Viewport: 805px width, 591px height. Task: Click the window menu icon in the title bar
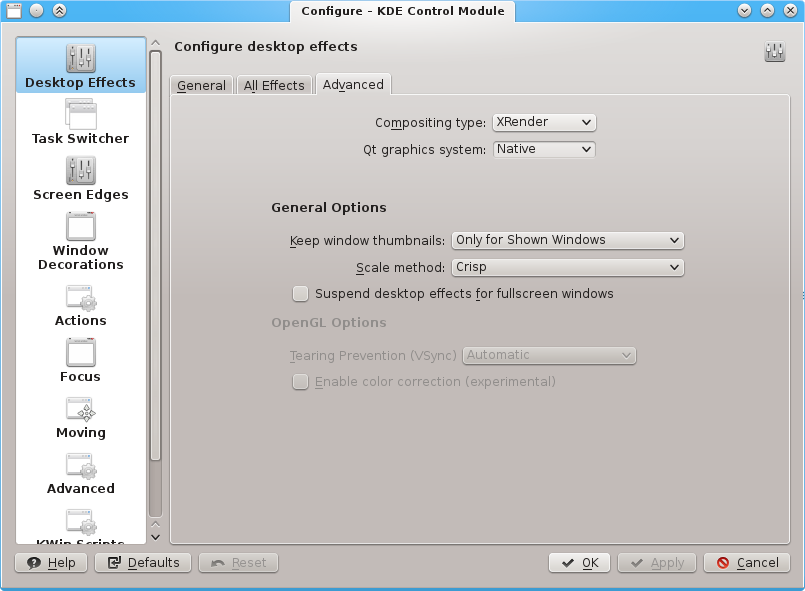click(x=14, y=10)
